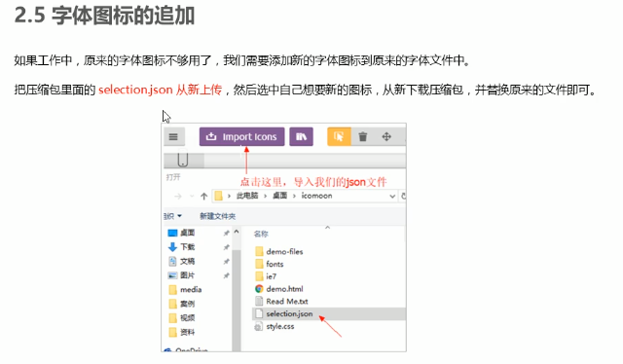The height and width of the screenshot is (364, 623).
Task: Click the purple Import Icons button
Action: (241, 136)
